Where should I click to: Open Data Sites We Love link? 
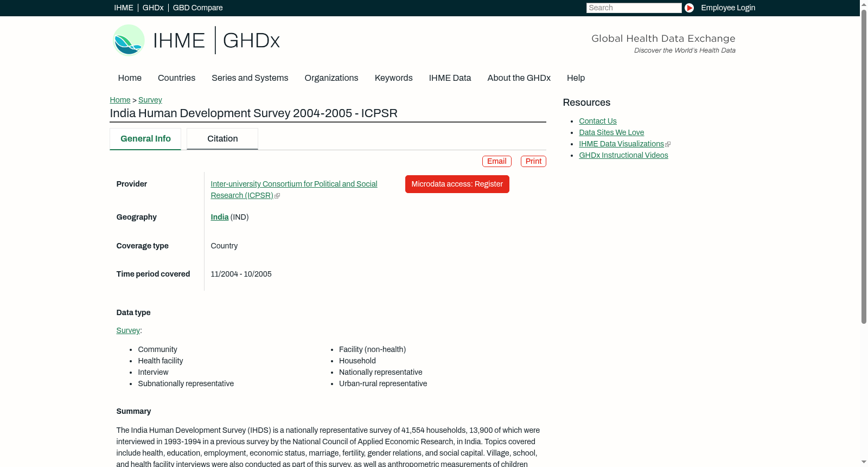pyautogui.click(x=611, y=133)
